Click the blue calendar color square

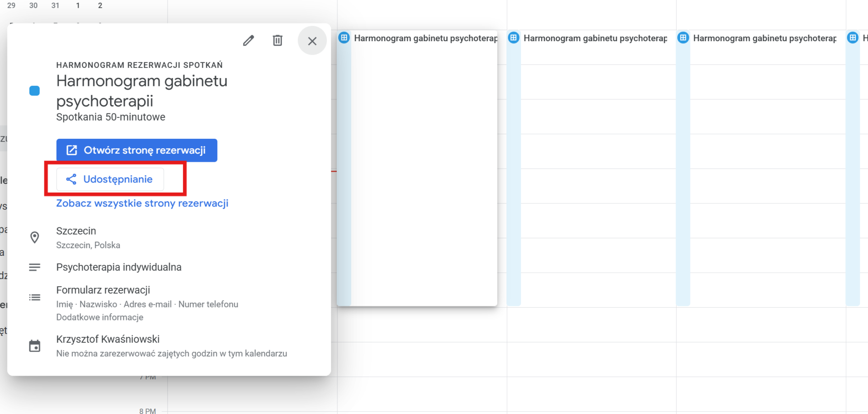tap(34, 91)
